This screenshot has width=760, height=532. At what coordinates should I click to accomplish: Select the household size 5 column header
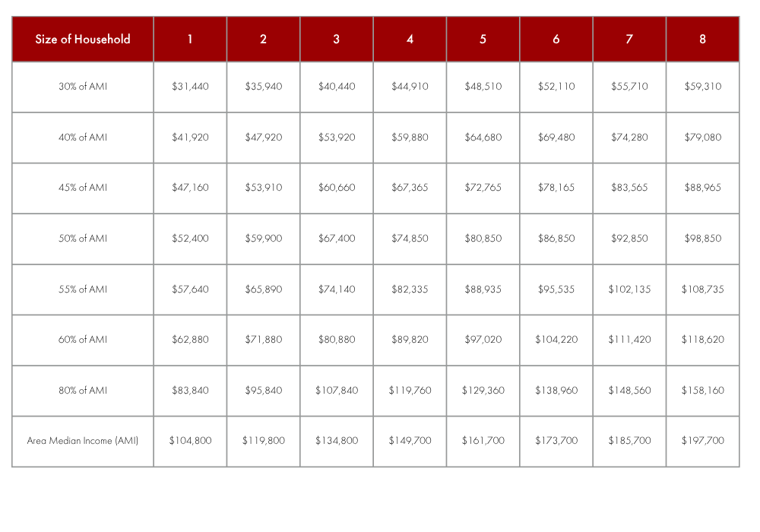(x=483, y=40)
